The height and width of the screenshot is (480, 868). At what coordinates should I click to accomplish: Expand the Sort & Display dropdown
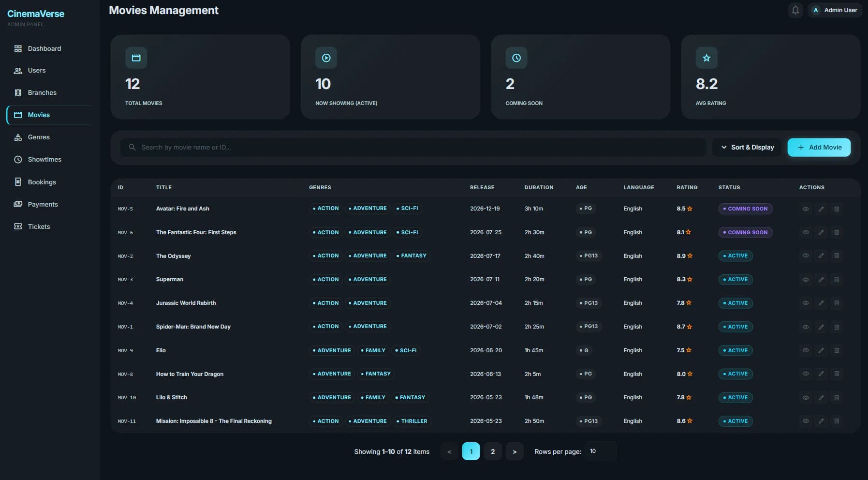[x=748, y=148]
